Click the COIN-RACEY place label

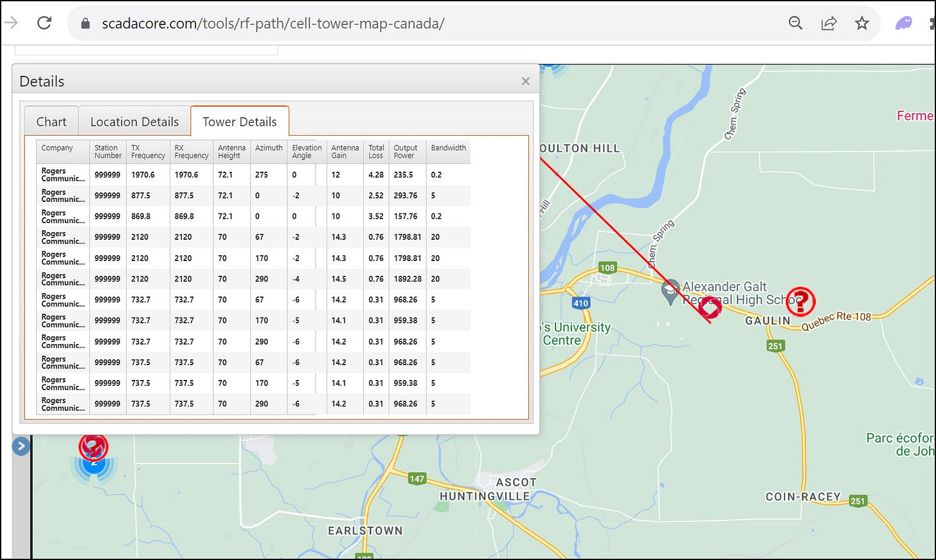coord(803,497)
